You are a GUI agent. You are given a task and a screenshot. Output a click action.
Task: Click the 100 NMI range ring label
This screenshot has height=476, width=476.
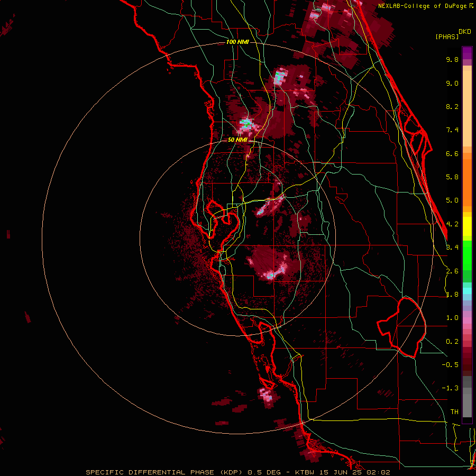(237, 42)
